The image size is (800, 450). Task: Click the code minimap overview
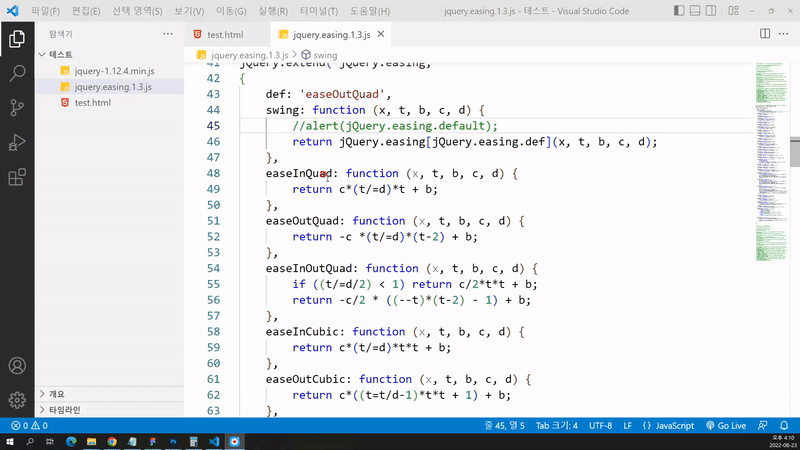coord(771,162)
